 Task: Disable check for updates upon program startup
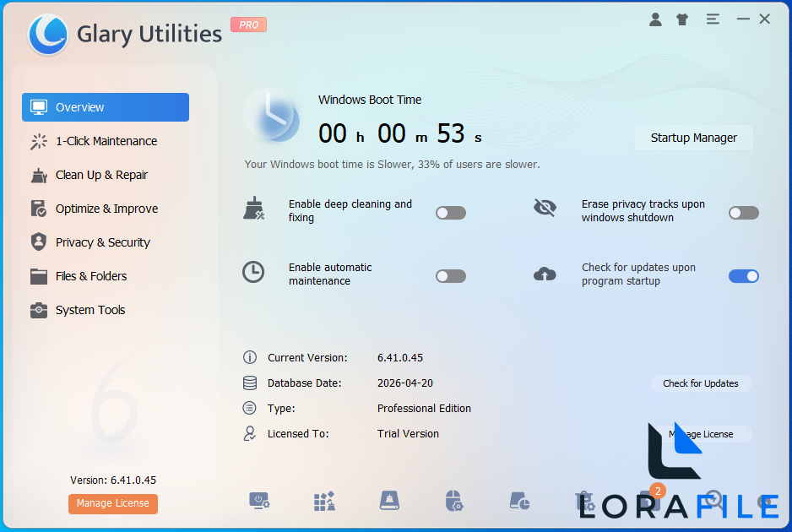743,275
